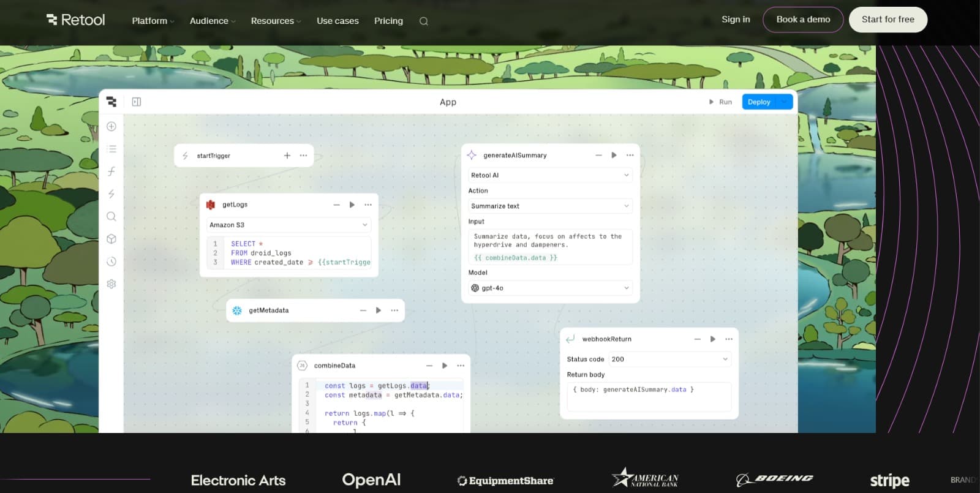Click the Amazon S3 icon on getLogs
The image size is (980, 493).
211,205
